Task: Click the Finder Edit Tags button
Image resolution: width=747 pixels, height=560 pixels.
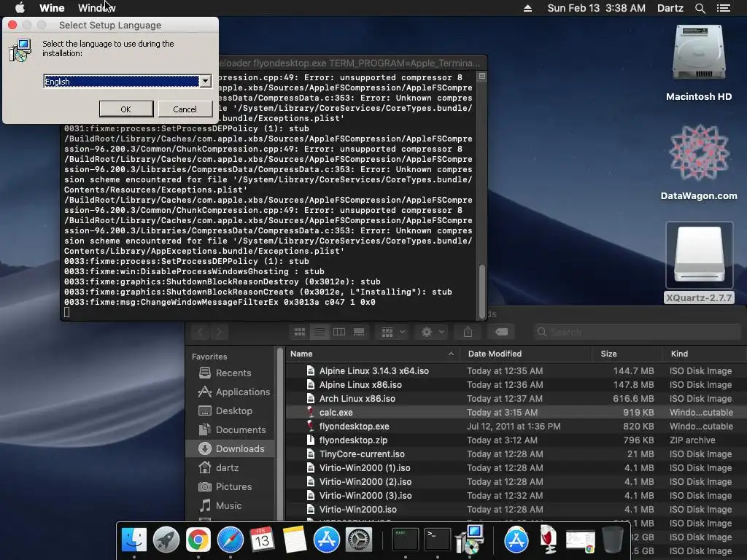Action: (x=502, y=332)
